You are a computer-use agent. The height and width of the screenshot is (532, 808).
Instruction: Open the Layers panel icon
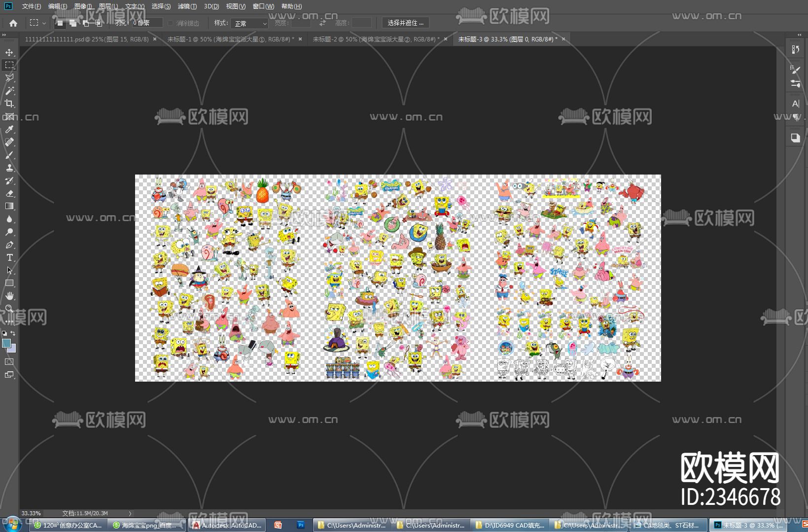click(795, 138)
